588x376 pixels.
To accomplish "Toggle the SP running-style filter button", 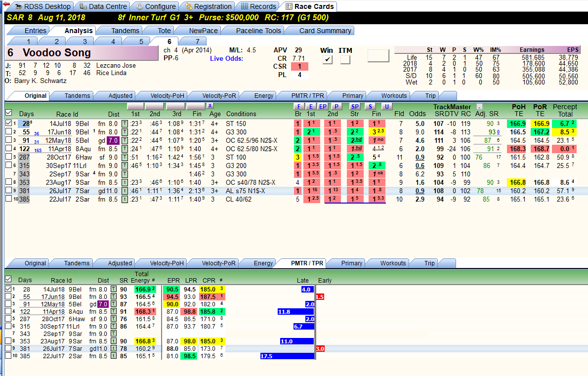I will [x=355, y=106].
